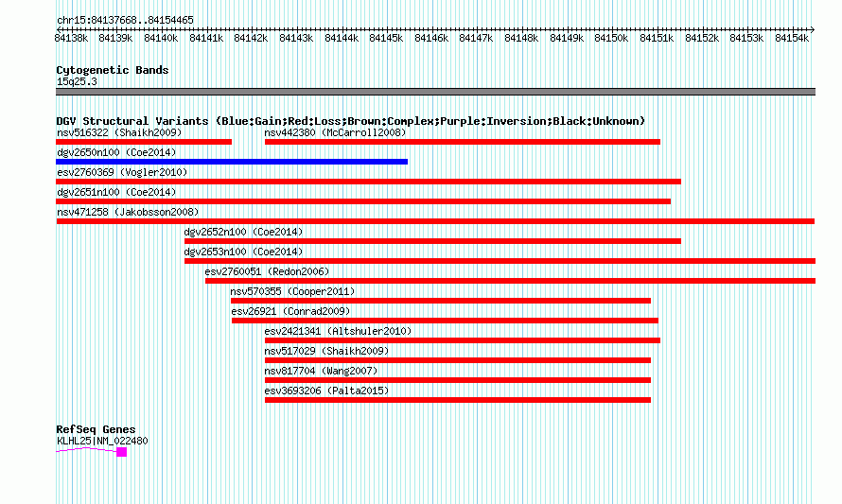The width and height of the screenshot is (842, 504).
Task: Click the 84150k ruler position
Action: click(x=611, y=38)
